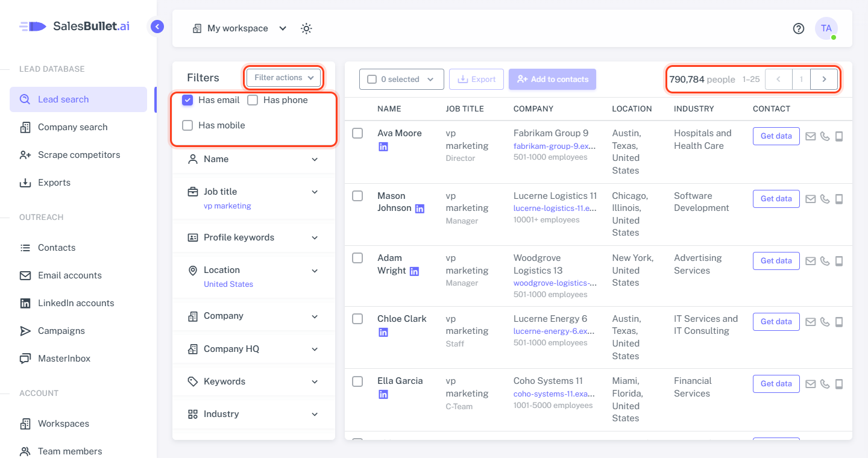Screen dimensions: 868x458
Task: Click Get data for Ella Garcia
Action: 776,384
